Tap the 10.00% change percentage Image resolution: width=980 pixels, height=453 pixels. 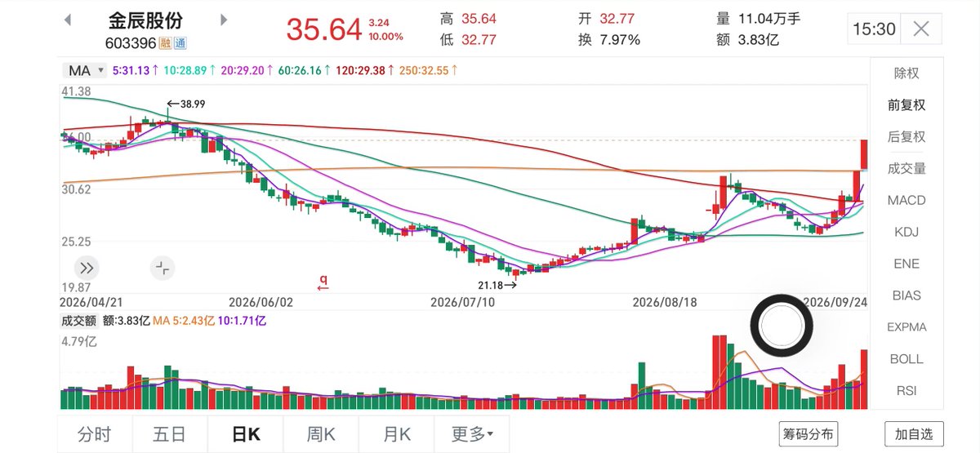pyautogui.click(x=385, y=37)
